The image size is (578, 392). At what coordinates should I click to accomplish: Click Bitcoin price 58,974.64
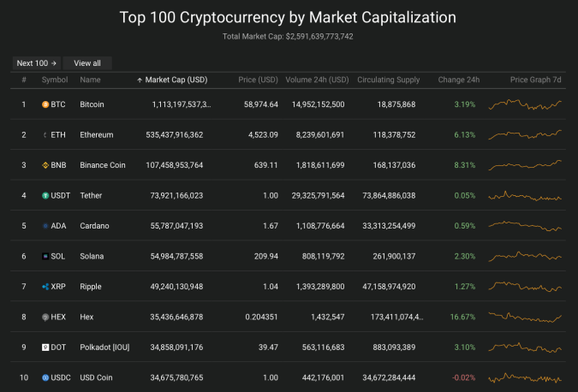click(261, 104)
